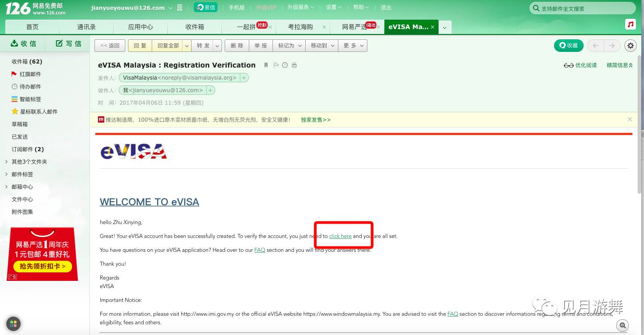Set a reminder with the clock icon
Image resolution: width=644 pixels, height=335 pixels.
[x=285, y=65]
